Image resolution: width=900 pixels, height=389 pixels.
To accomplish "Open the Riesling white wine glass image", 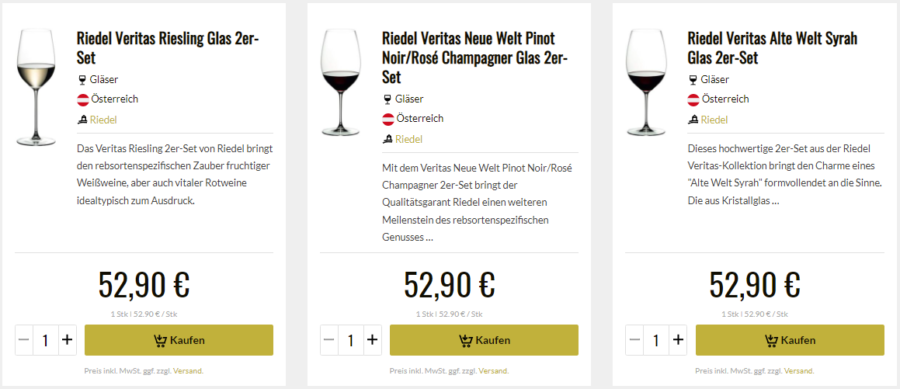I will (x=36, y=87).
